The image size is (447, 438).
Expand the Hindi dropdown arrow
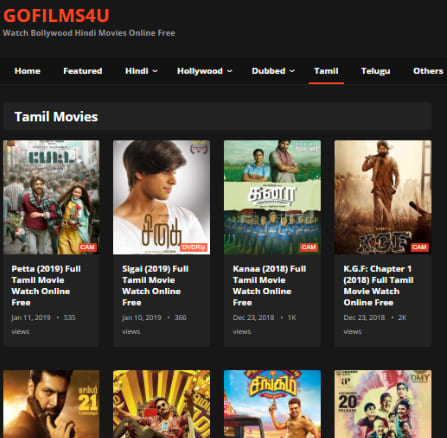(x=155, y=71)
